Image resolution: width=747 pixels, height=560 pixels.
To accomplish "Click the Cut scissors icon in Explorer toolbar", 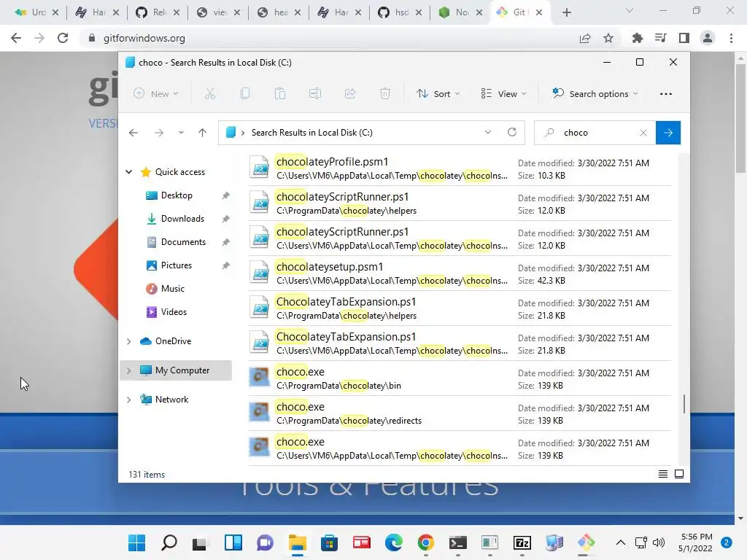I will [x=209, y=94].
